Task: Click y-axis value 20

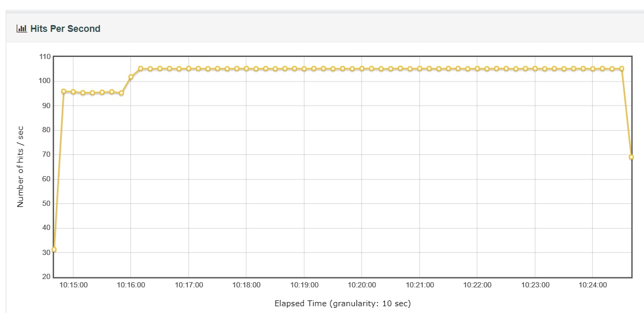Action: (x=46, y=277)
